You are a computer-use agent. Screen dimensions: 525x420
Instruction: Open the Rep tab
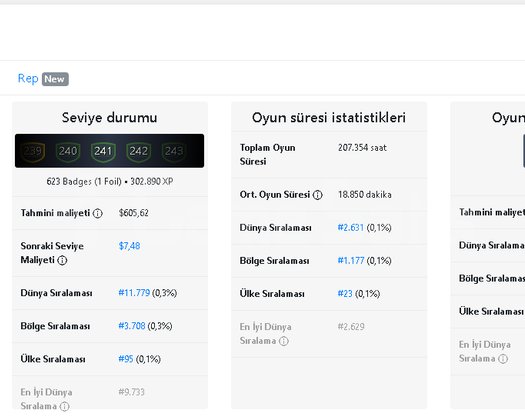28,79
